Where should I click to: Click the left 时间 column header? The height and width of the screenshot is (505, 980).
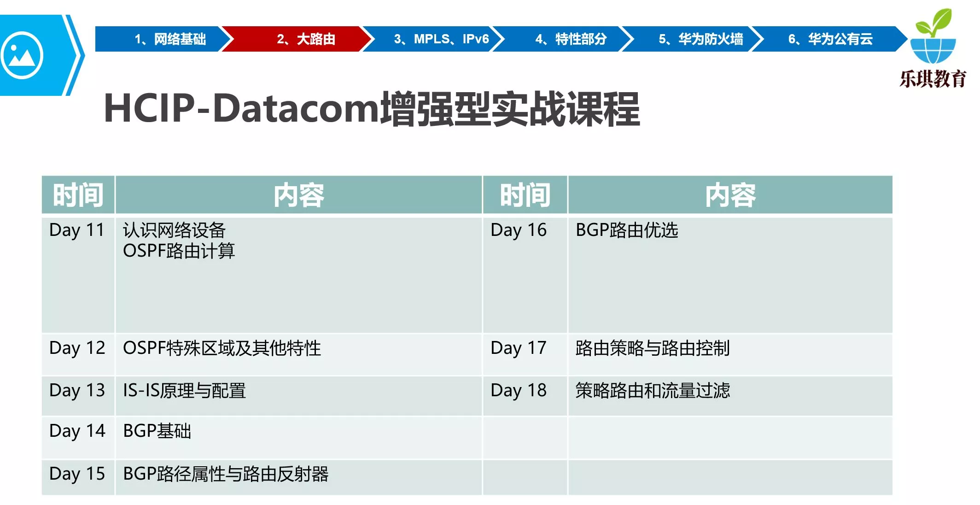pyautogui.click(x=78, y=195)
